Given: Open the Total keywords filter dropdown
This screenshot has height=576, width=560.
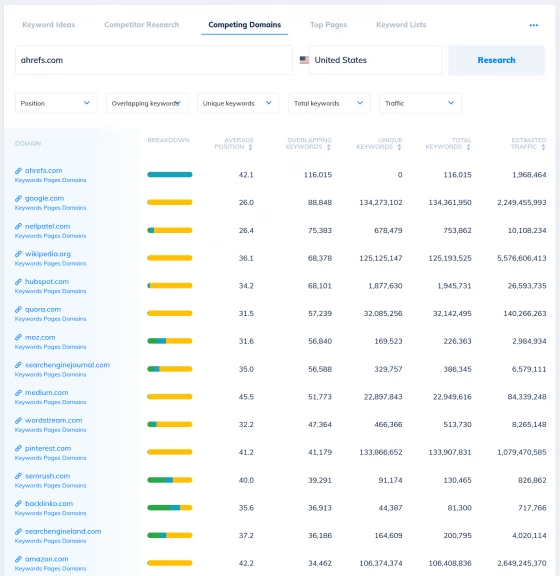Looking at the screenshot, I should point(329,103).
